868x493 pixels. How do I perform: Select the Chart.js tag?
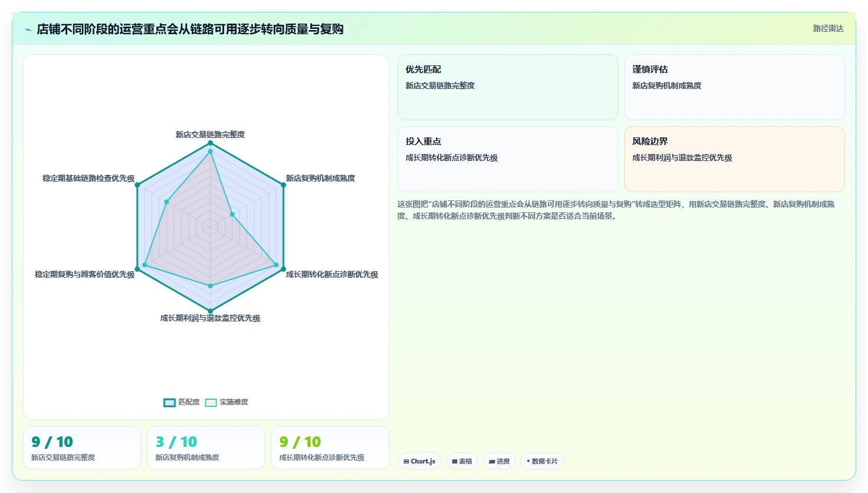[419, 461]
